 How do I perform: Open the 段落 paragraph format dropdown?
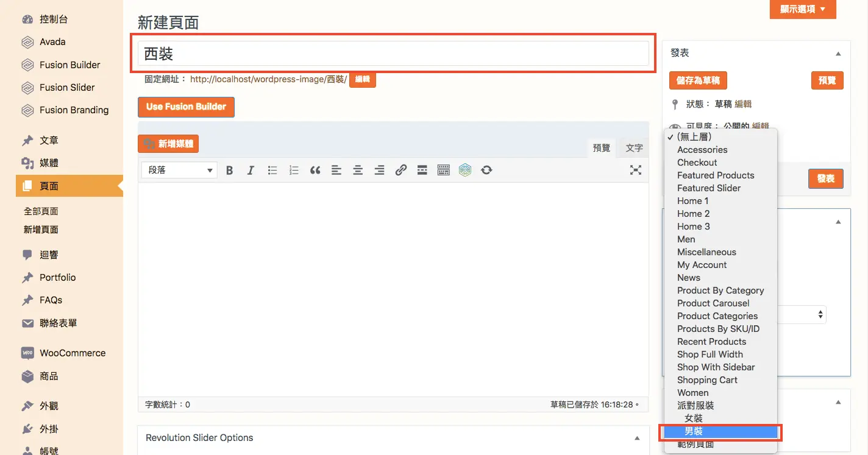coord(180,170)
